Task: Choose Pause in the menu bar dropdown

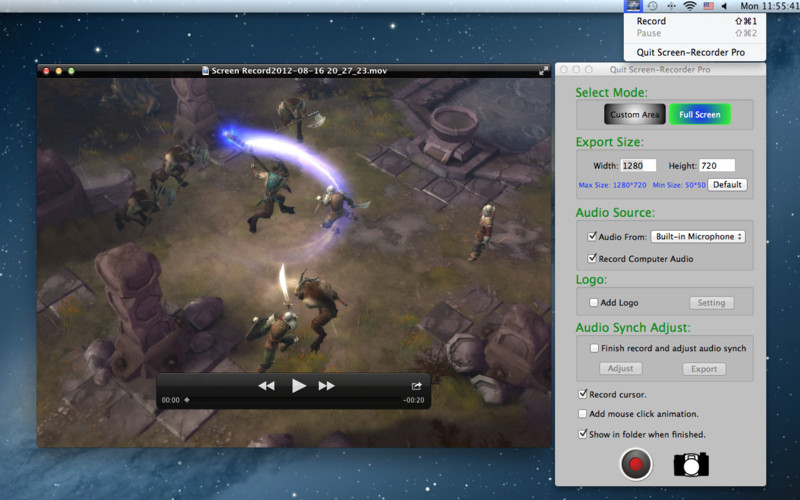Action: tap(694, 33)
